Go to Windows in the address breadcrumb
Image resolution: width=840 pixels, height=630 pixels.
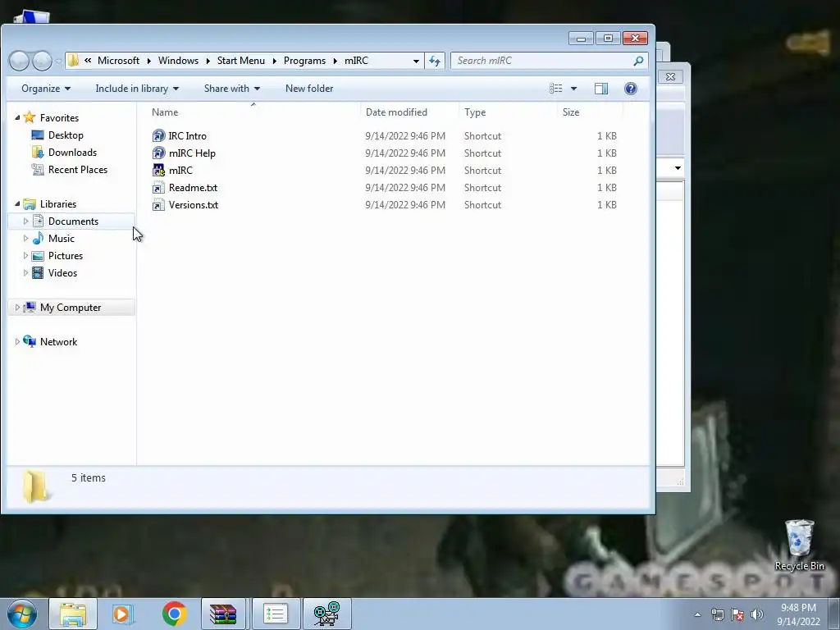tap(178, 61)
